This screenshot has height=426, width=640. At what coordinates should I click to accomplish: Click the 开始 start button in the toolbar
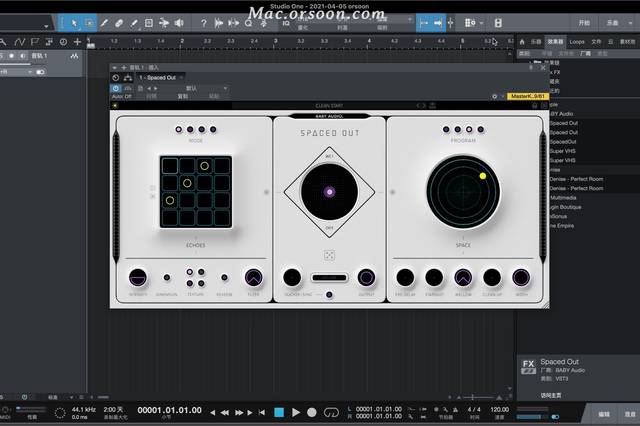click(584, 23)
